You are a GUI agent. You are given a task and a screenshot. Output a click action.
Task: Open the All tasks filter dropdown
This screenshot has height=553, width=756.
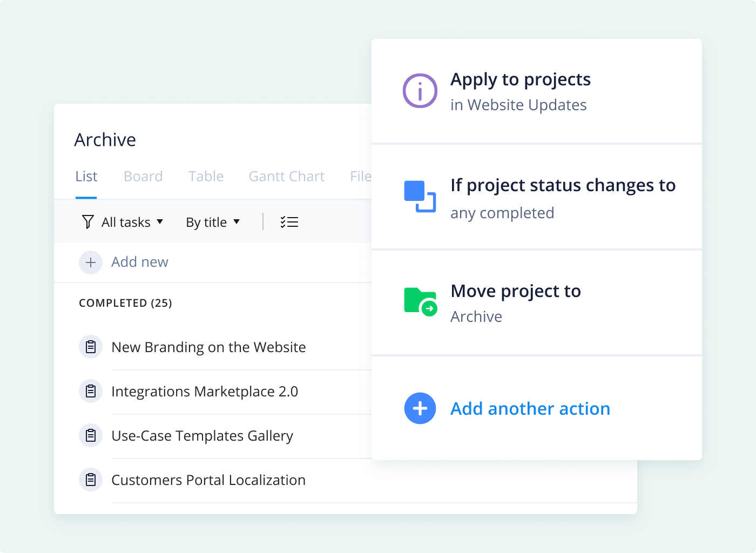click(132, 222)
